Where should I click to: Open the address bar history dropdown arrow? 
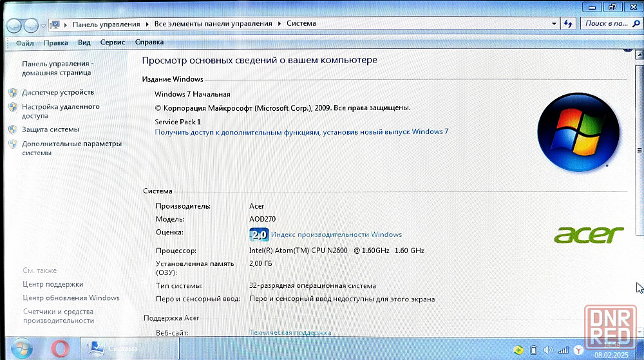(x=554, y=24)
